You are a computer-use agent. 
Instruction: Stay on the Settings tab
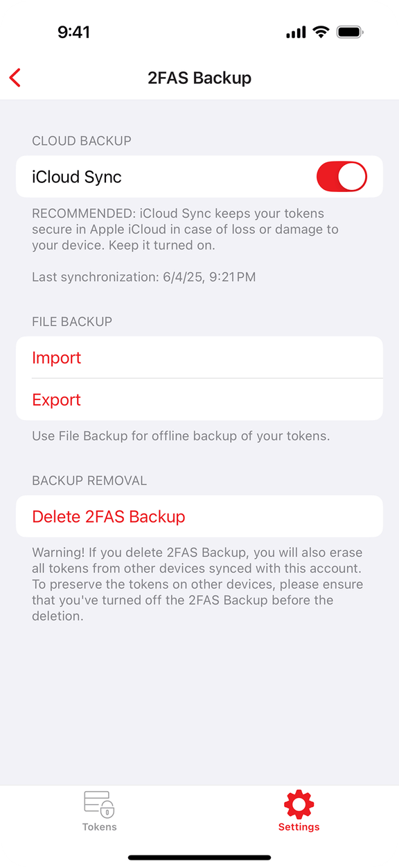298,811
